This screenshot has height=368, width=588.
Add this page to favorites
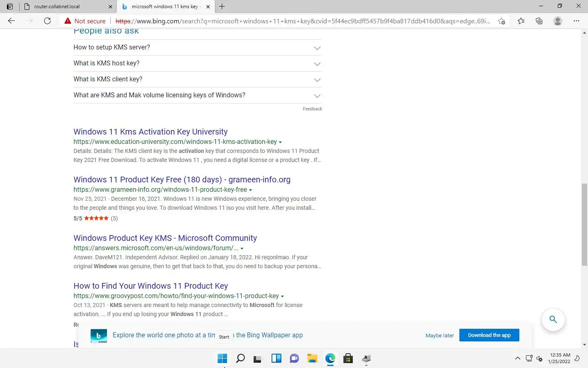point(501,21)
